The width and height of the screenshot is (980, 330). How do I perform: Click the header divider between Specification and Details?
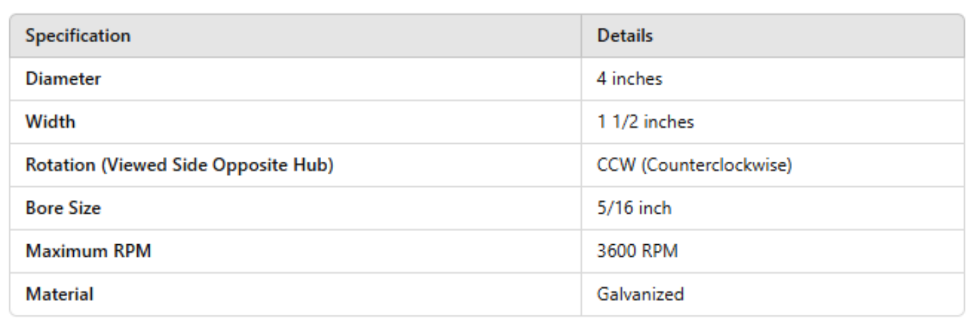pyautogui.click(x=581, y=36)
